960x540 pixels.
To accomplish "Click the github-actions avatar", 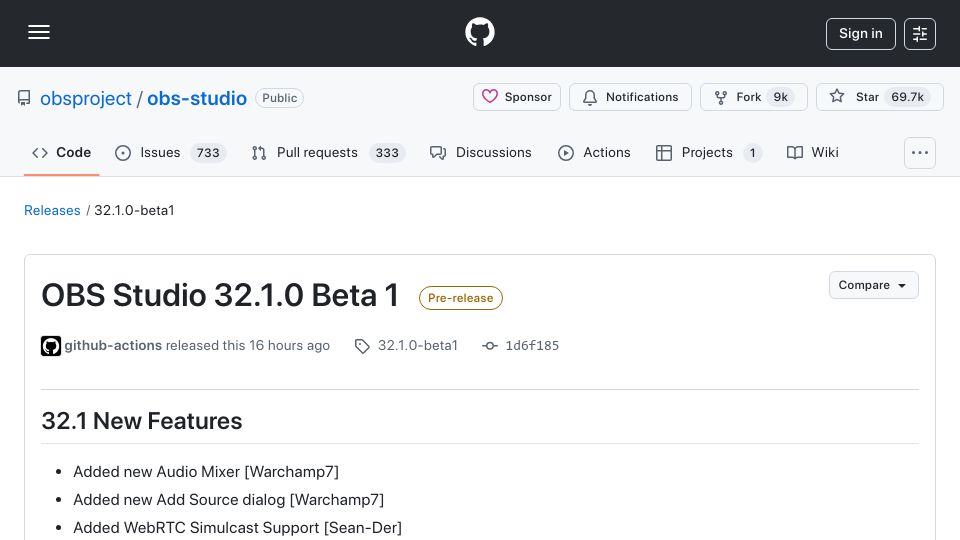I will 51,346.
